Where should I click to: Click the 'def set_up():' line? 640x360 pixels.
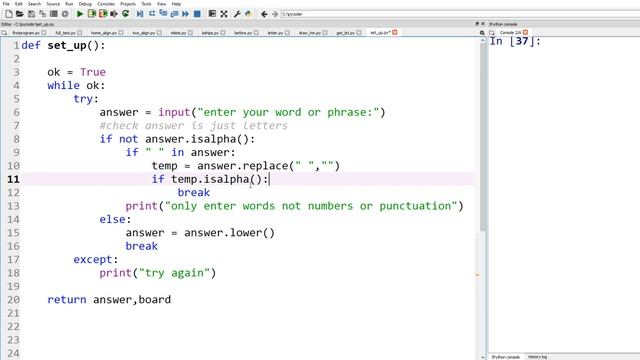[63, 45]
